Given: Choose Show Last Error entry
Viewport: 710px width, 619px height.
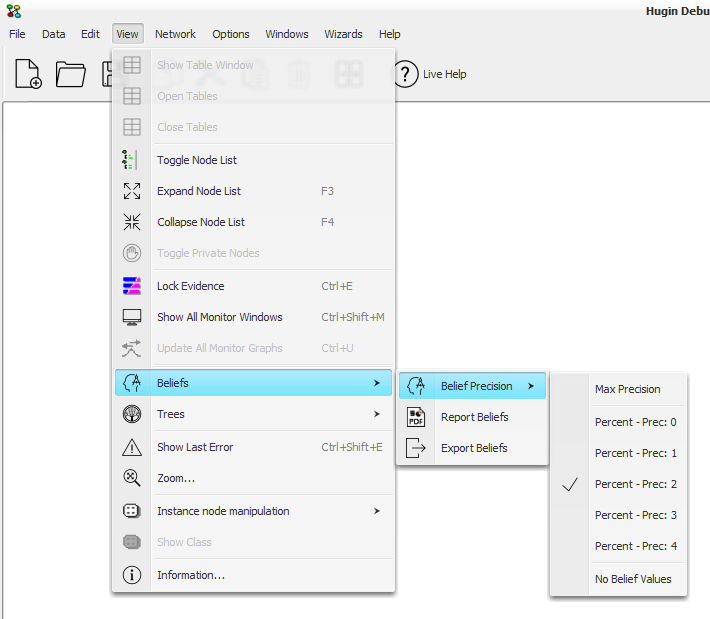Looking at the screenshot, I should pos(254,447).
